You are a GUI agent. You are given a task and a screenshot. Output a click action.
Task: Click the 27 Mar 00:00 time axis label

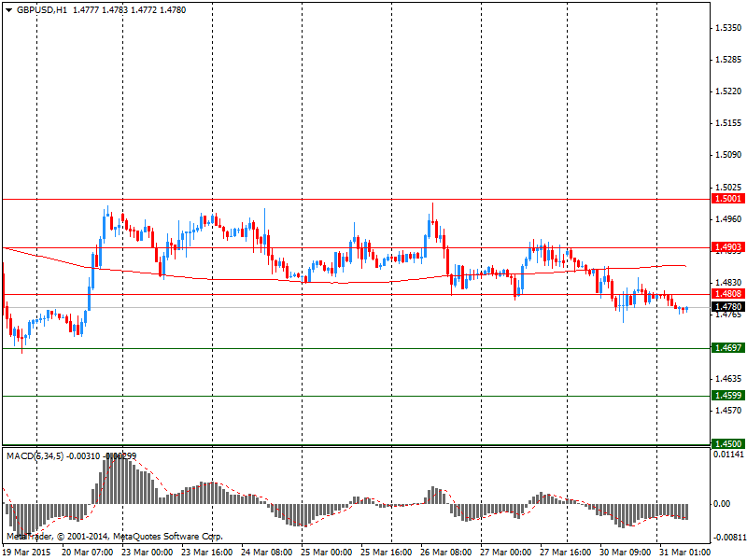pos(505,552)
